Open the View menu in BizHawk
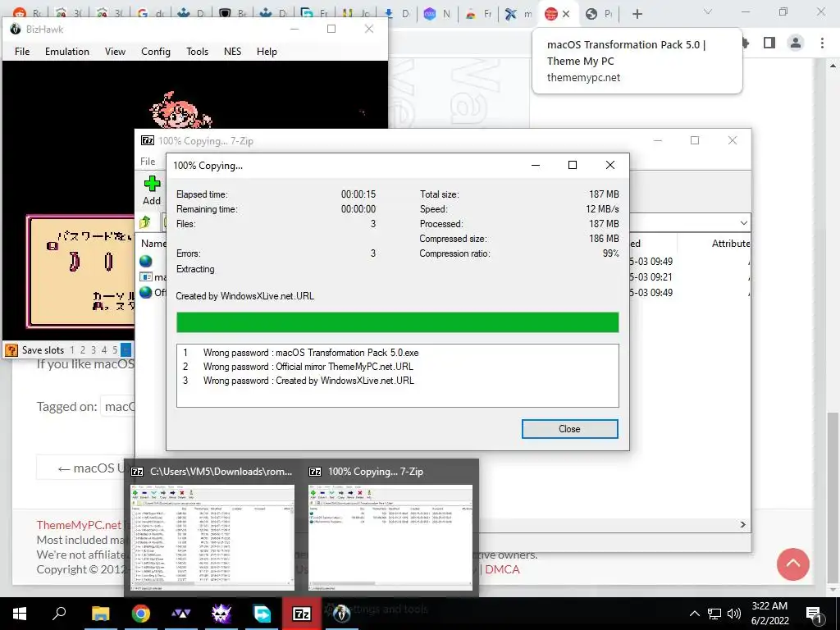840x630 pixels. tap(115, 52)
